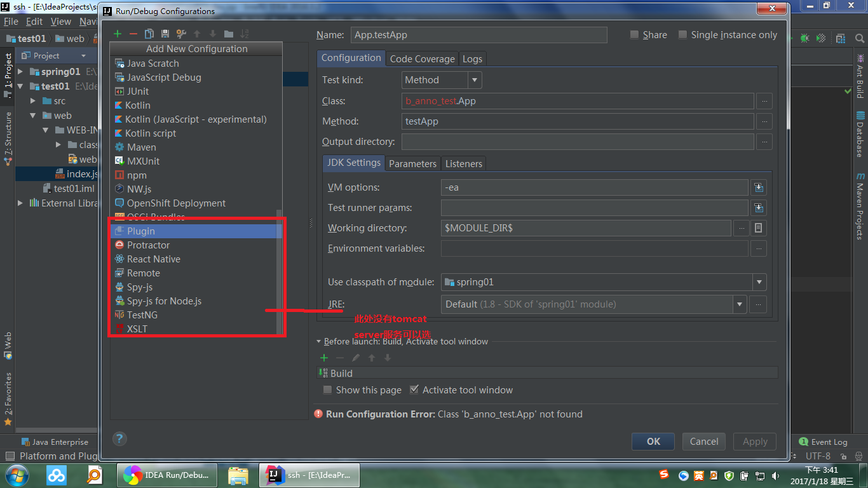The height and width of the screenshot is (488, 868).
Task: Click the Cancel button
Action: (704, 442)
